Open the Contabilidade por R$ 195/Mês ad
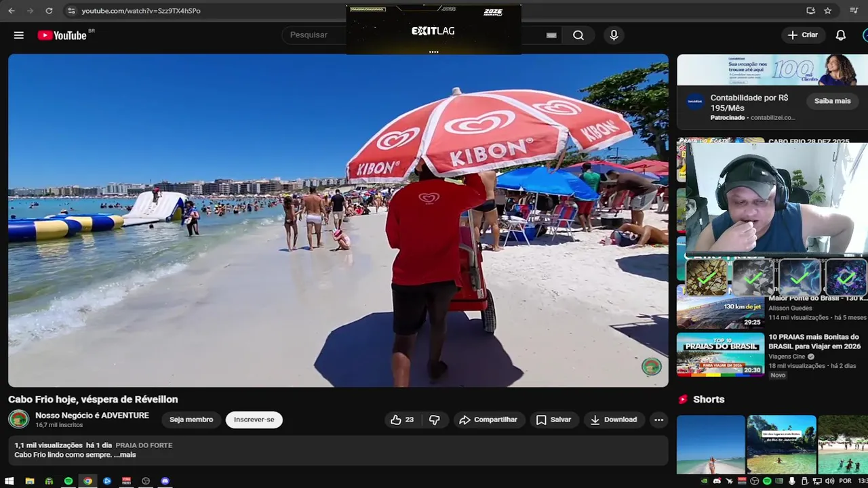The image size is (868, 488). tap(749, 102)
